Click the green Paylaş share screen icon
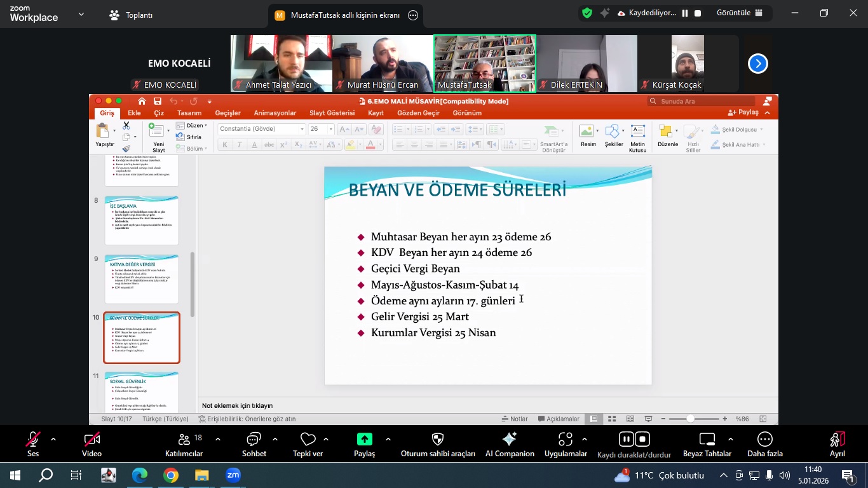868x488 pixels. coord(365,439)
